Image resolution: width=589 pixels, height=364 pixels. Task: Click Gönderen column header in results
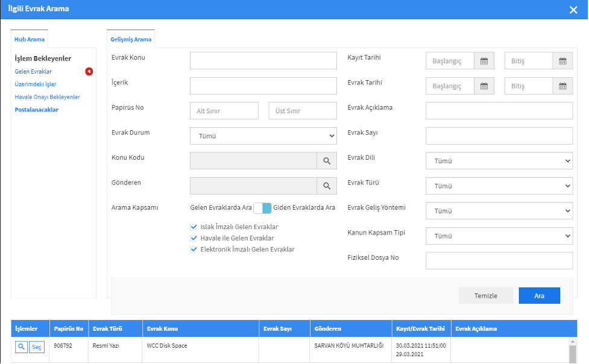click(x=351, y=328)
